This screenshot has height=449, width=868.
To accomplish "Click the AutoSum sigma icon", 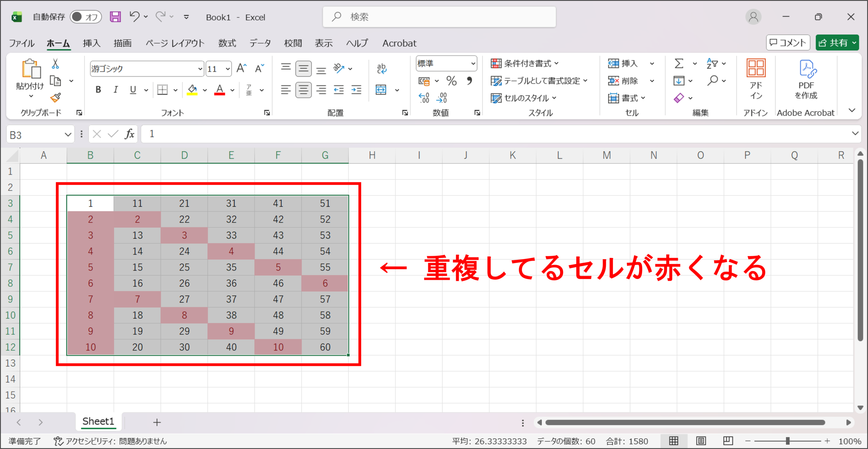I will click(679, 63).
